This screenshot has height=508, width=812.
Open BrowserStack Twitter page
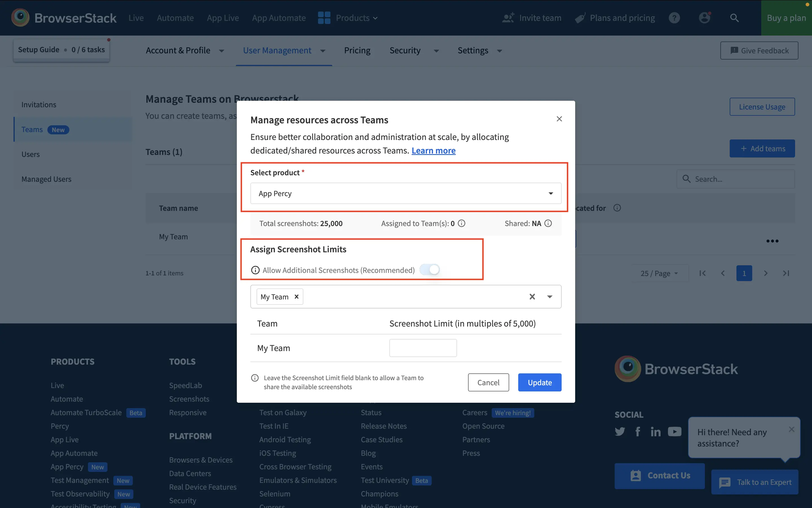pos(620,432)
